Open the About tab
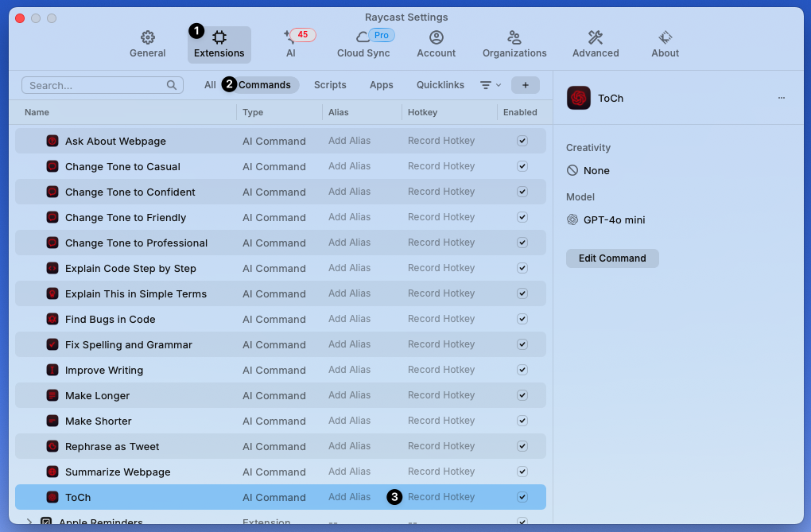Image resolution: width=811 pixels, height=532 pixels. (x=665, y=45)
